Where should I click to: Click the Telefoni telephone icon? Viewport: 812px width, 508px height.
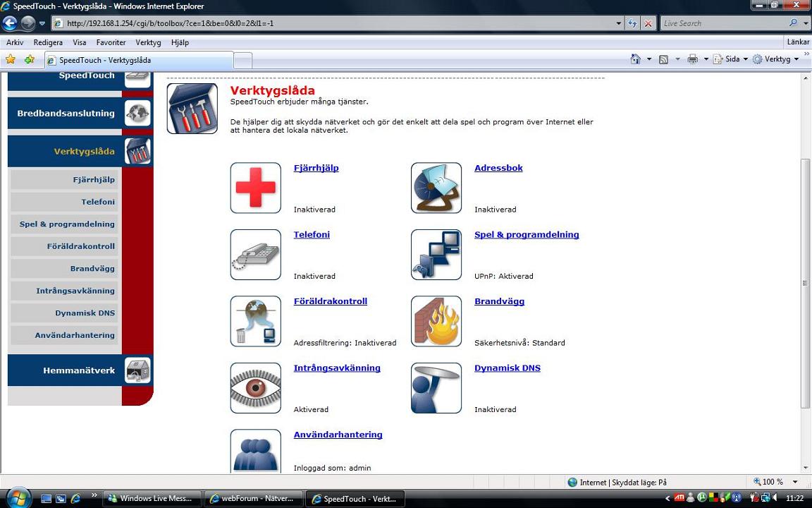tap(255, 255)
